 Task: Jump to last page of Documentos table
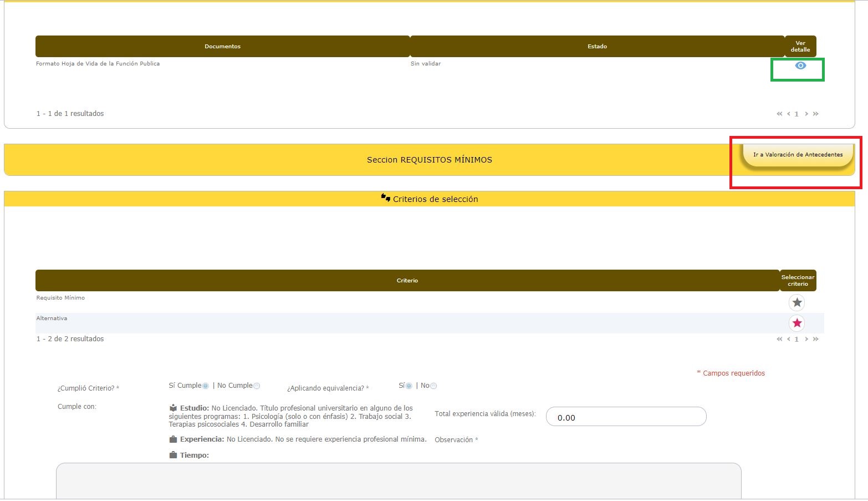tap(815, 114)
